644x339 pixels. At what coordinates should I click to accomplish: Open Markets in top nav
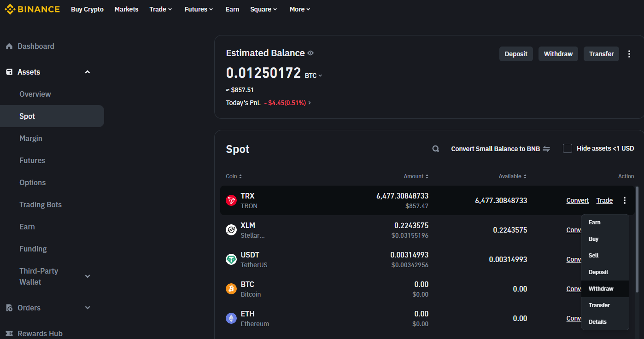(x=126, y=9)
